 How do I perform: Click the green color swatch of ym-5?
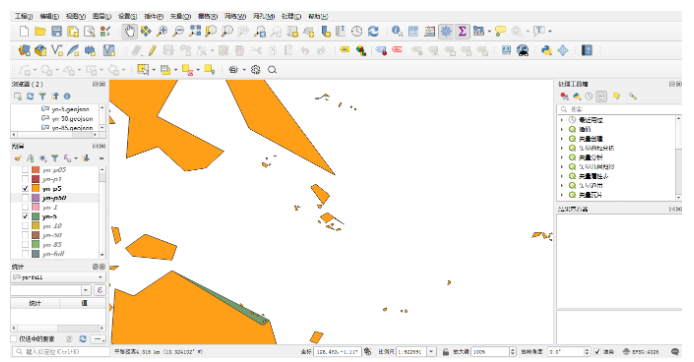(x=35, y=216)
